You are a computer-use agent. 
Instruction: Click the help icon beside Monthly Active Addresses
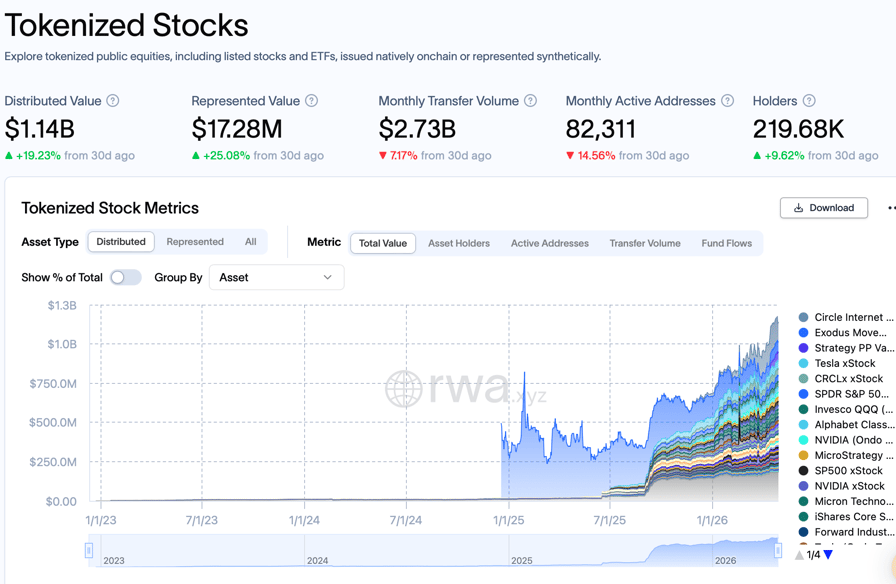click(725, 101)
